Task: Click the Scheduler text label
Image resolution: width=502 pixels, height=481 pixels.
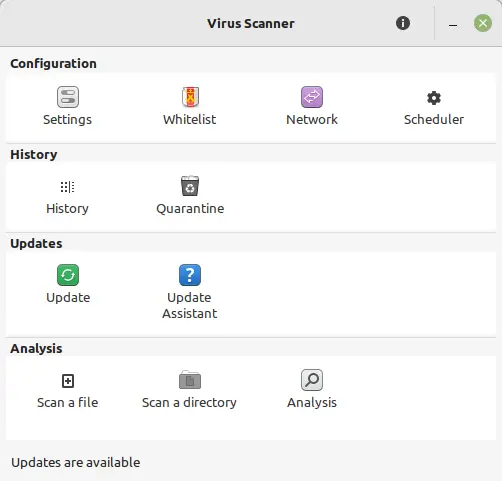Action: [x=434, y=120]
